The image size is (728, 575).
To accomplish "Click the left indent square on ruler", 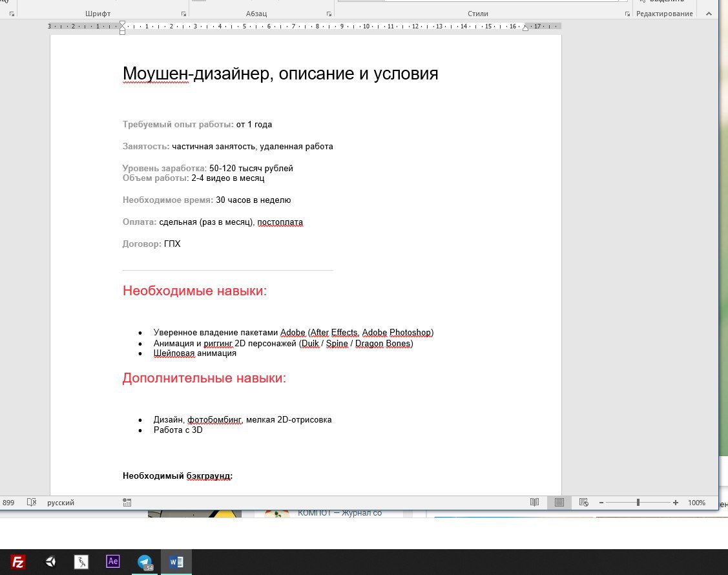I will coord(122,32).
